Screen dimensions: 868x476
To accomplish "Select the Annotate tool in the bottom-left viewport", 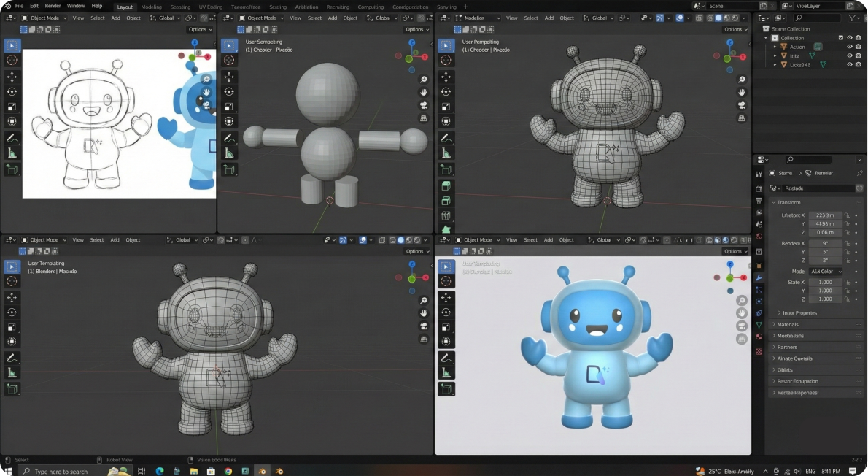I will click(x=12, y=358).
